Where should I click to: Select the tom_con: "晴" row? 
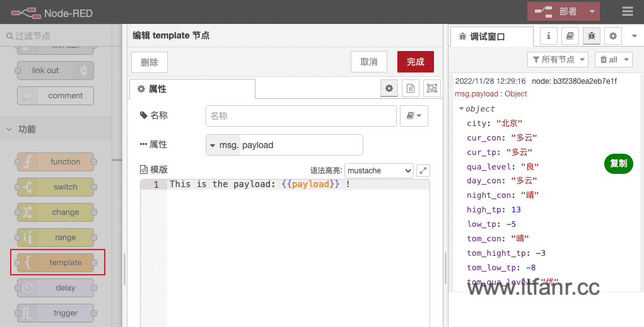(x=498, y=239)
